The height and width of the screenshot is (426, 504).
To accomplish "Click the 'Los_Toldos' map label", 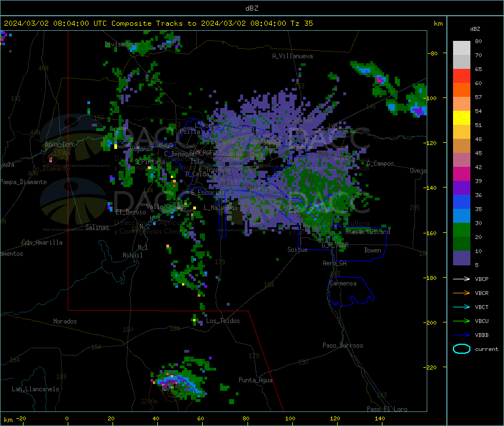I will point(223,321).
